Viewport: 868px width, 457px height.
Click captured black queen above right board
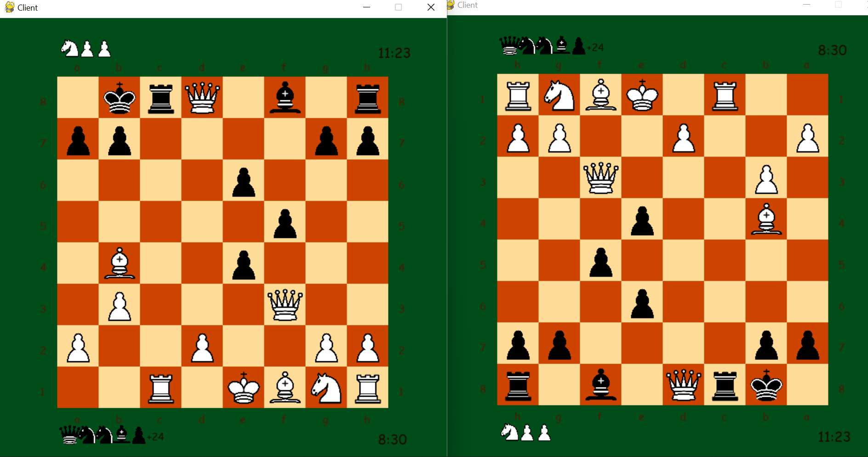coord(509,46)
